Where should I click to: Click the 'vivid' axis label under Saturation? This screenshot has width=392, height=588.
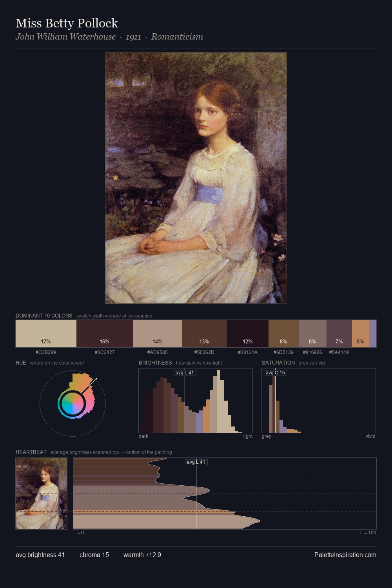370,436
